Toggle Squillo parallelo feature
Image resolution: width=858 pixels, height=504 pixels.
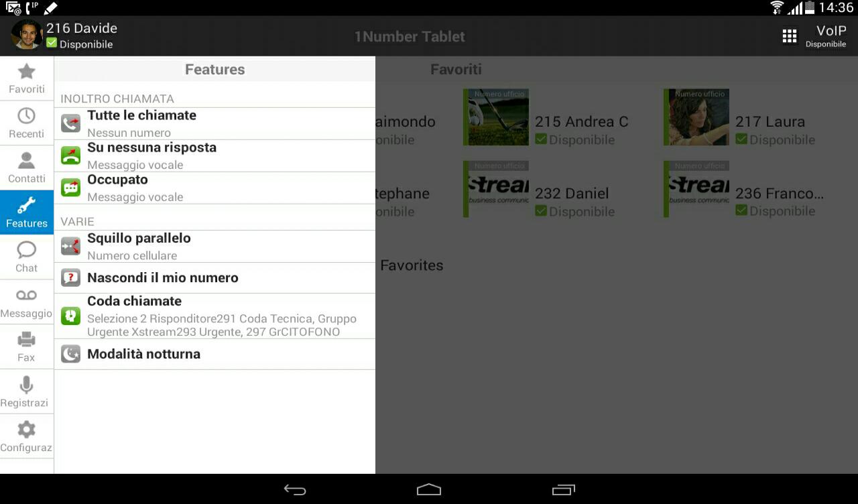pyautogui.click(x=214, y=246)
